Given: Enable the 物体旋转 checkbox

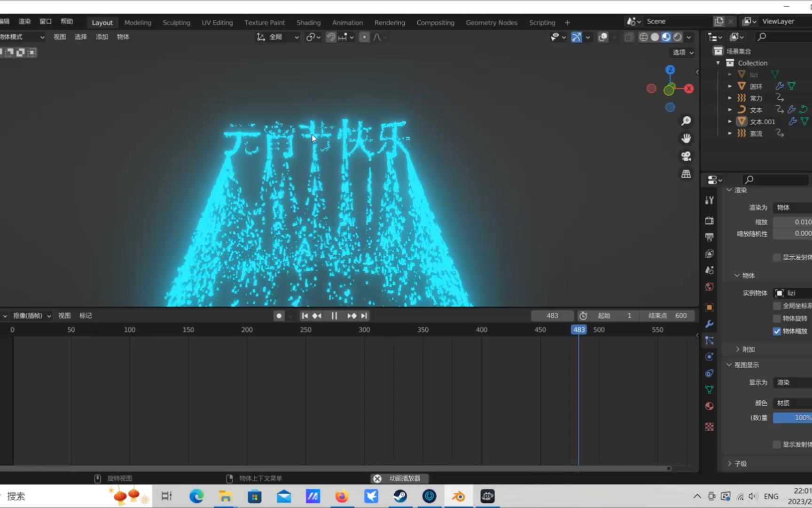Looking at the screenshot, I should (x=777, y=319).
